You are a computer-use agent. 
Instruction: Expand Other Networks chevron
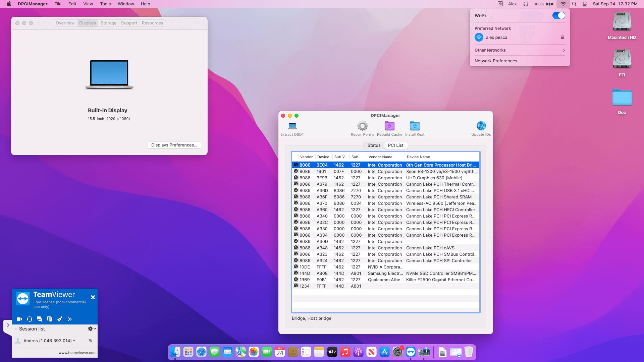[563, 50]
